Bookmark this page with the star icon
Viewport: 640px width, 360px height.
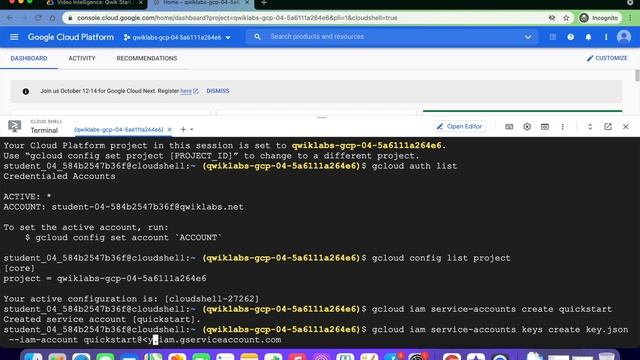tap(566, 18)
